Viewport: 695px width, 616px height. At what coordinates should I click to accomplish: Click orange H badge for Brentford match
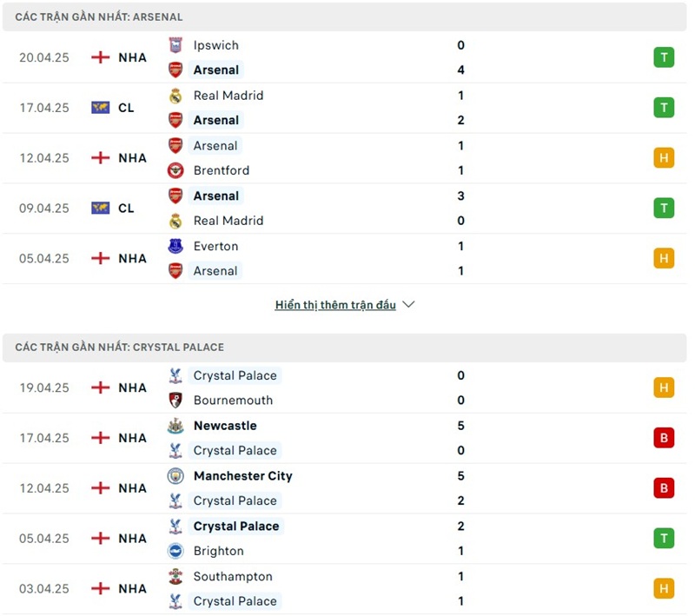pos(664,158)
